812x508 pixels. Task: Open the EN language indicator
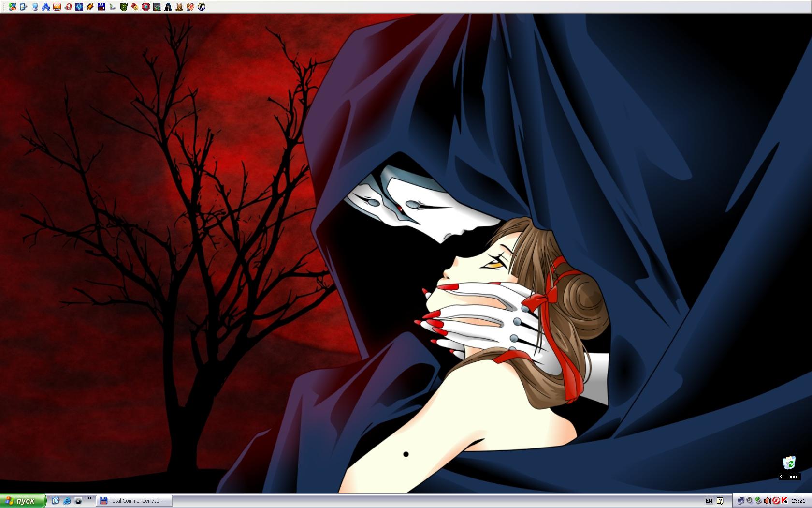(709, 501)
